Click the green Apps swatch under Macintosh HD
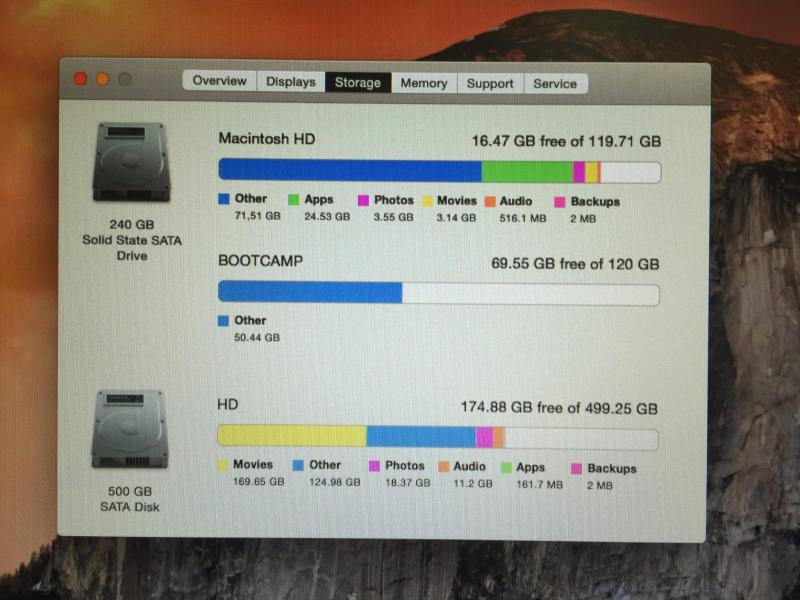Image resolution: width=800 pixels, height=600 pixels. tap(293, 199)
